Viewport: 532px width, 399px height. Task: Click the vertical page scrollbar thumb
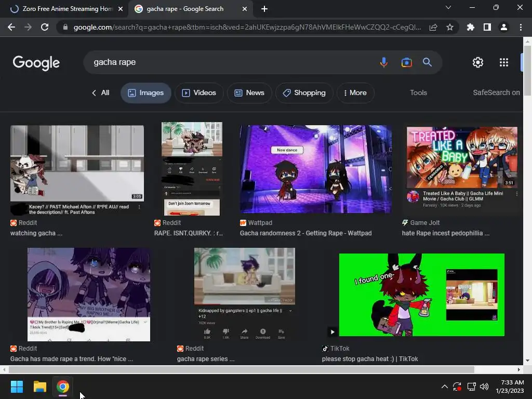(x=527, y=71)
